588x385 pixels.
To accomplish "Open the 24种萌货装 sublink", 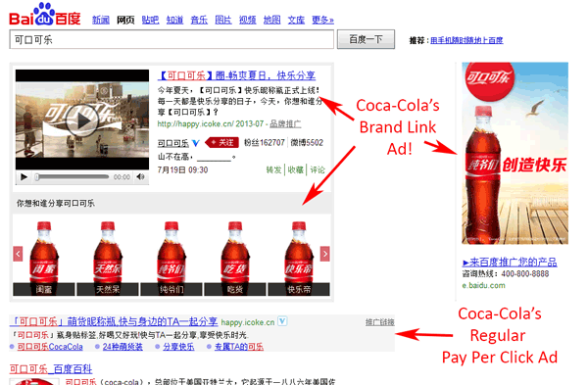I will coord(122,347).
